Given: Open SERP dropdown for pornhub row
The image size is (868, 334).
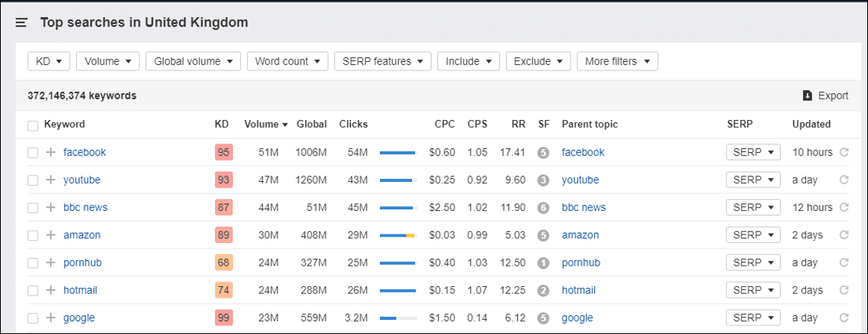Looking at the screenshot, I should pos(753,263).
